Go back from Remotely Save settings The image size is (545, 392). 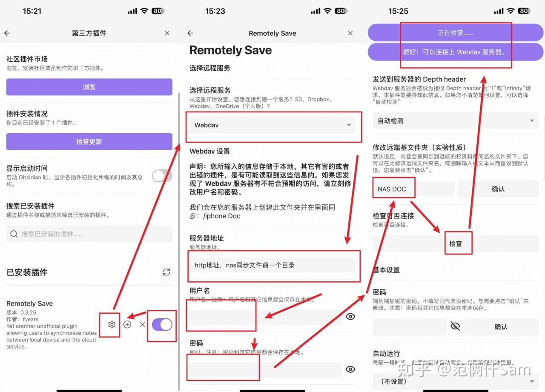[190, 33]
